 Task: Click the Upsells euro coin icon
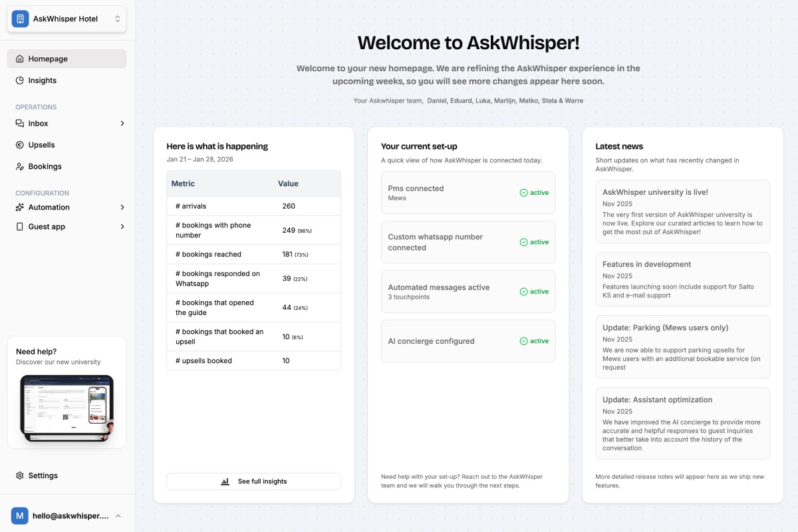[x=20, y=145]
